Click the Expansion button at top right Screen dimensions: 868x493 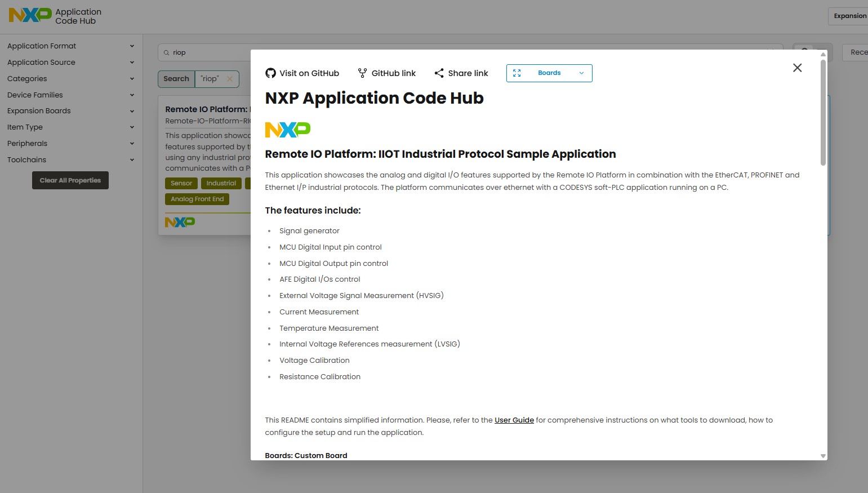tap(849, 16)
